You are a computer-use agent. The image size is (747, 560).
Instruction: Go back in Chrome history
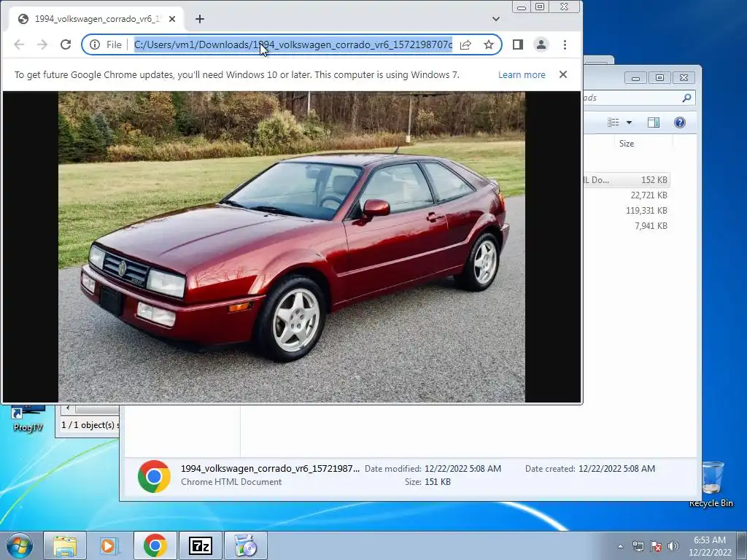(x=19, y=44)
